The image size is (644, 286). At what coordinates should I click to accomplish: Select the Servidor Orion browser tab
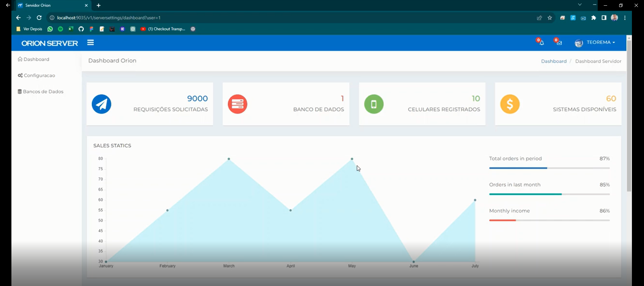(53, 5)
